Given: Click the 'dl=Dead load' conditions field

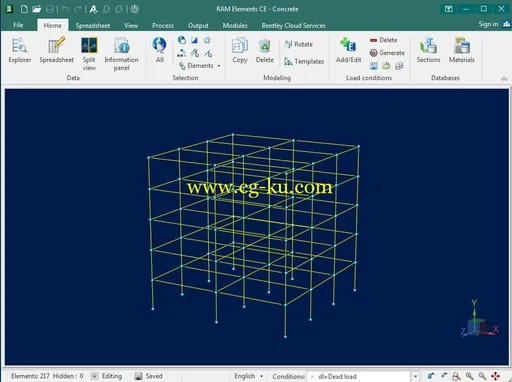Looking at the screenshot, I should pos(359,376).
